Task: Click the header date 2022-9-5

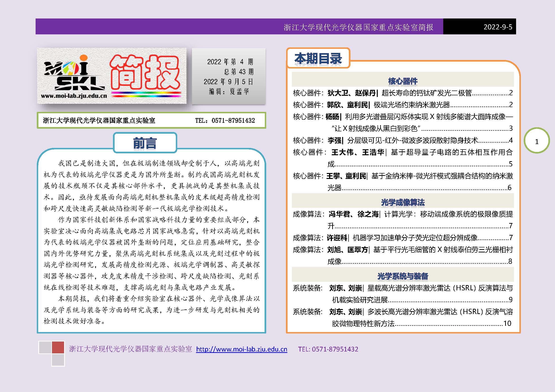Action: (498, 27)
